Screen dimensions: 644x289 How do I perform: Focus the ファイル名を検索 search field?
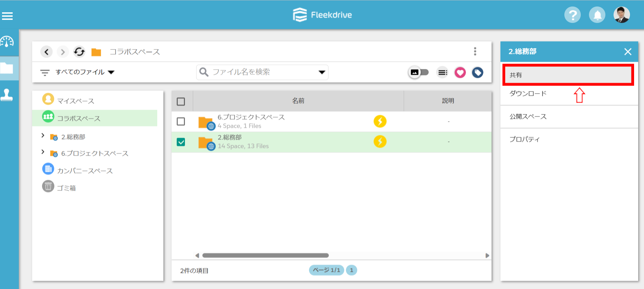click(262, 72)
